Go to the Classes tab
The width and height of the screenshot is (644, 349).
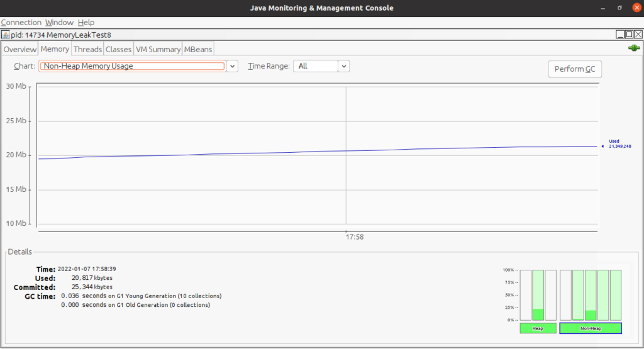click(x=118, y=49)
